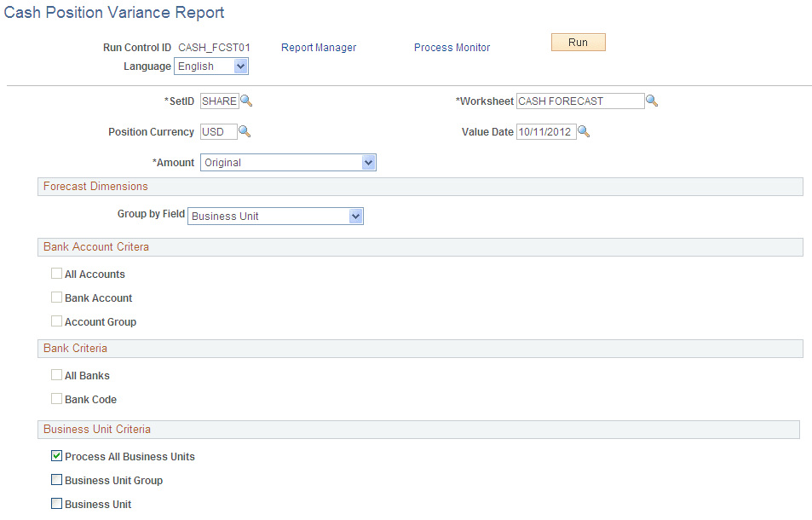Click the Run button
Image resolution: width=812 pixels, height=520 pixels.
[x=578, y=42]
